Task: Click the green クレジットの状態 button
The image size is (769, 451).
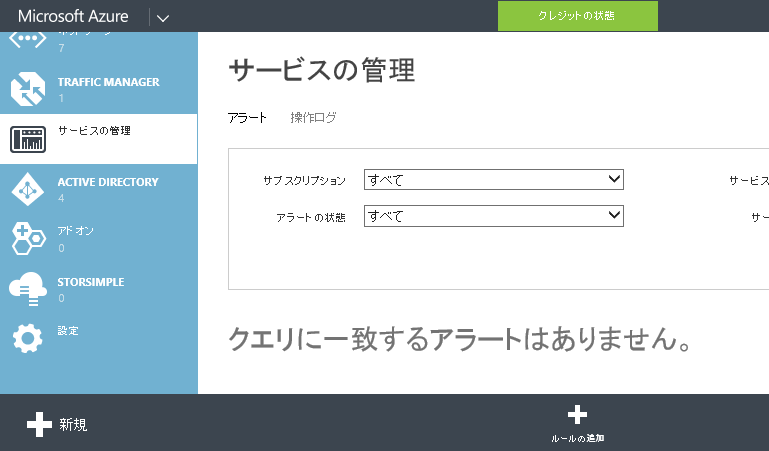Action: pyautogui.click(x=578, y=16)
